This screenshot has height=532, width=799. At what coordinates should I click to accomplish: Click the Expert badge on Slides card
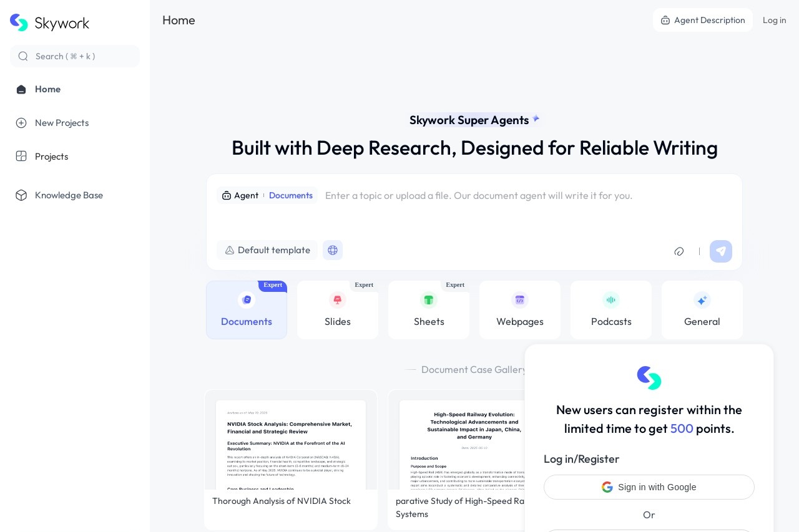364,285
